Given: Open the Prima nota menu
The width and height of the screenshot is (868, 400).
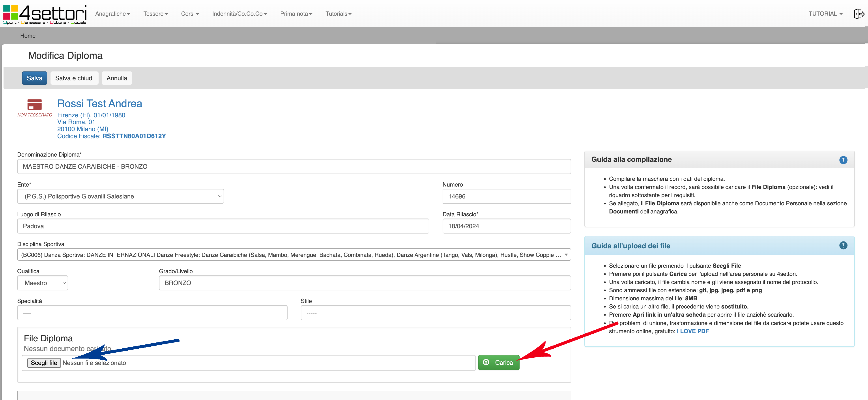Looking at the screenshot, I should click(x=296, y=14).
